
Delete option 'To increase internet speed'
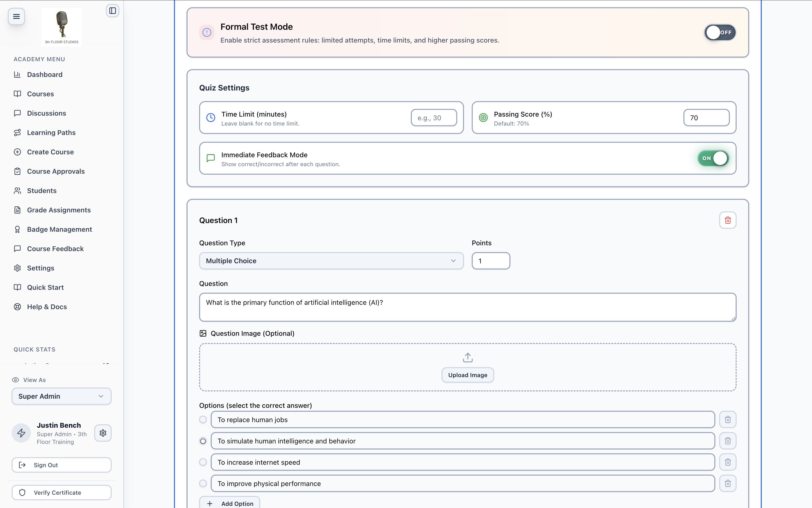(727, 462)
